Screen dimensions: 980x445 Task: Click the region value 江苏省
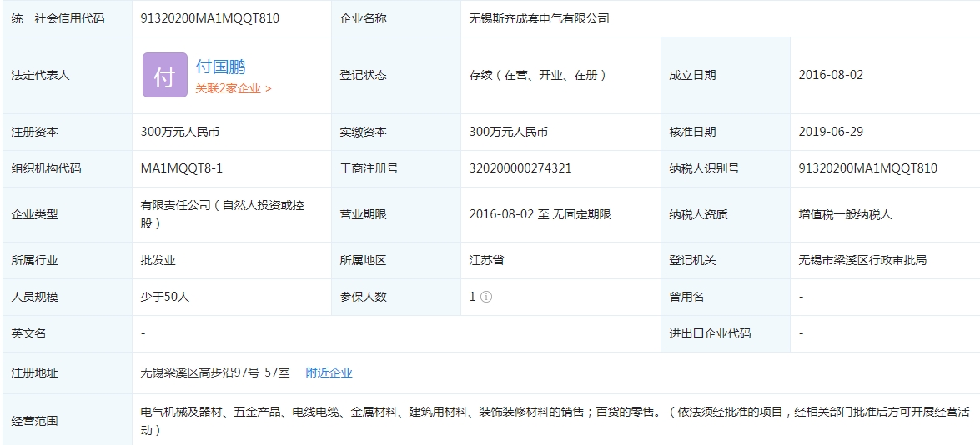point(486,260)
